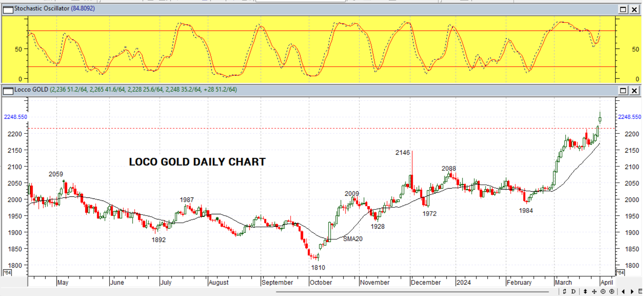Zoom in with the plus magnifier icon
This screenshot has width=644, height=296.
point(612,292)
